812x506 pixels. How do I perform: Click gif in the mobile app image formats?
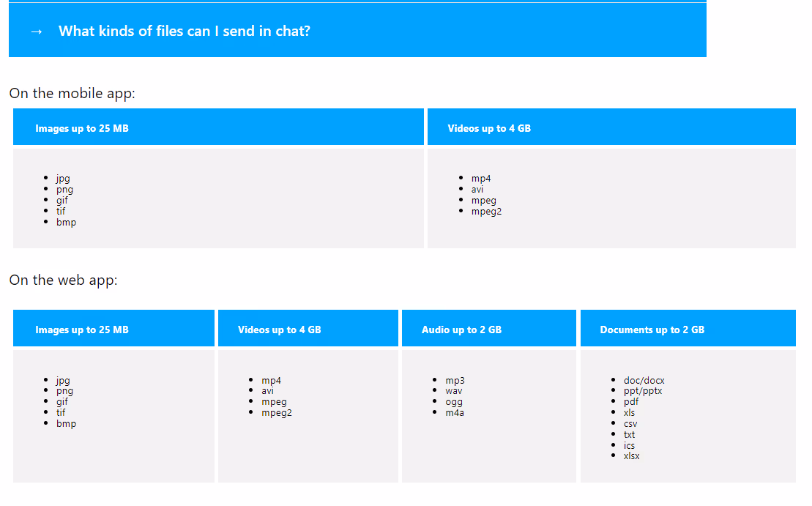click(62, 200)
